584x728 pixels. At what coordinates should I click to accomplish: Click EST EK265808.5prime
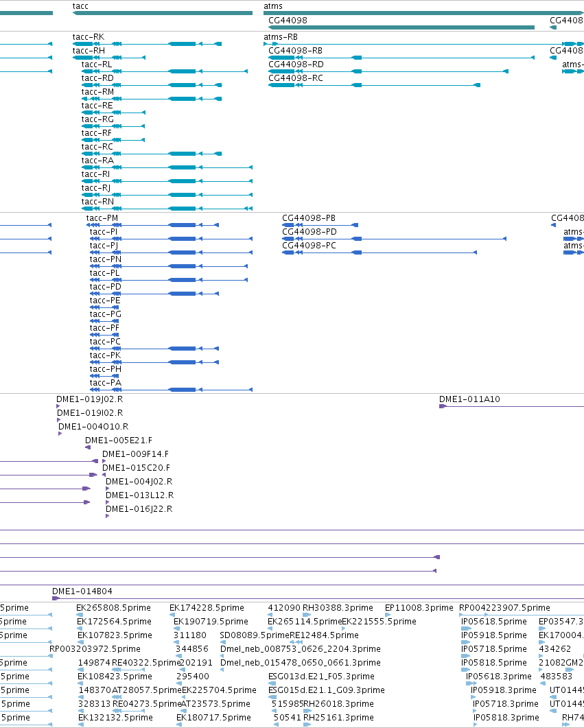[113, 608]
